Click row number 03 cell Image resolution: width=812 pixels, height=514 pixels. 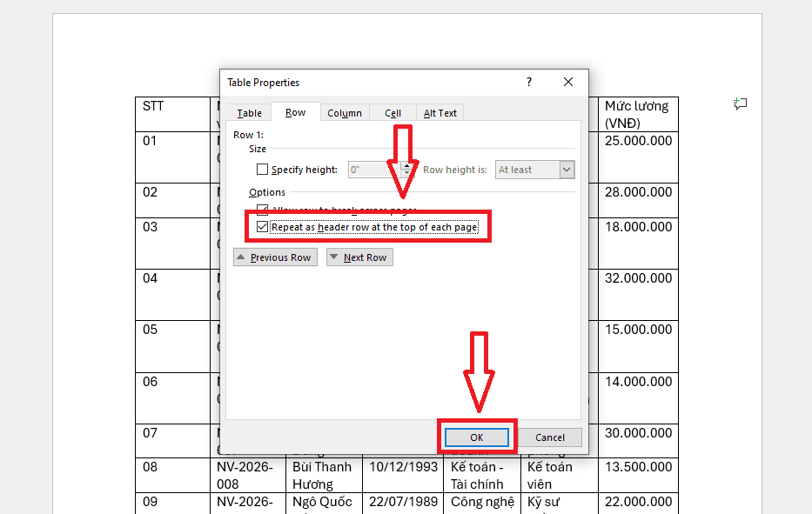pyautogui.click(x=172, y=244)
